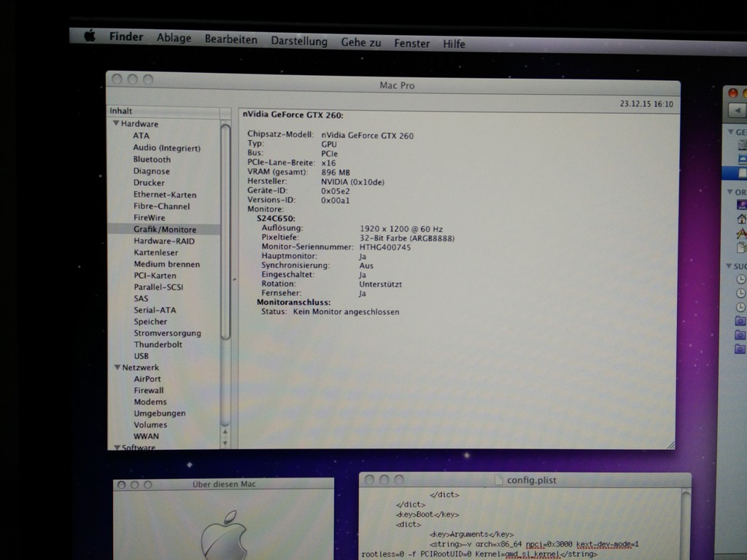
Task: Toggle the Software category triangle
Action: 117,447
